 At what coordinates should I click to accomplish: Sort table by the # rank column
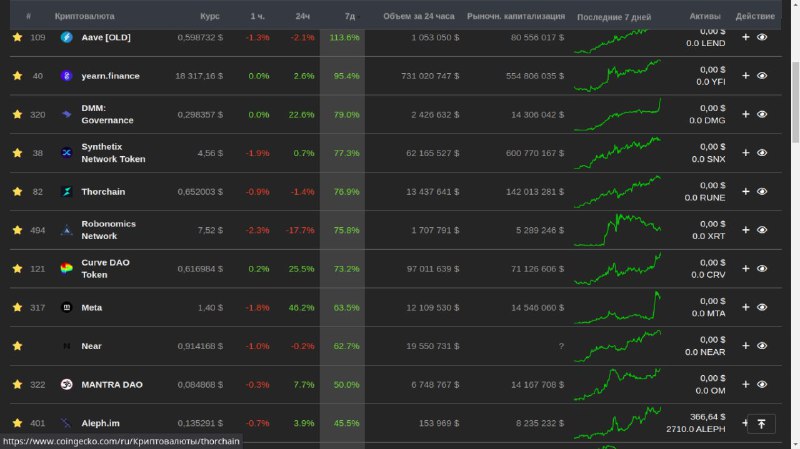(x=29, y=16)
